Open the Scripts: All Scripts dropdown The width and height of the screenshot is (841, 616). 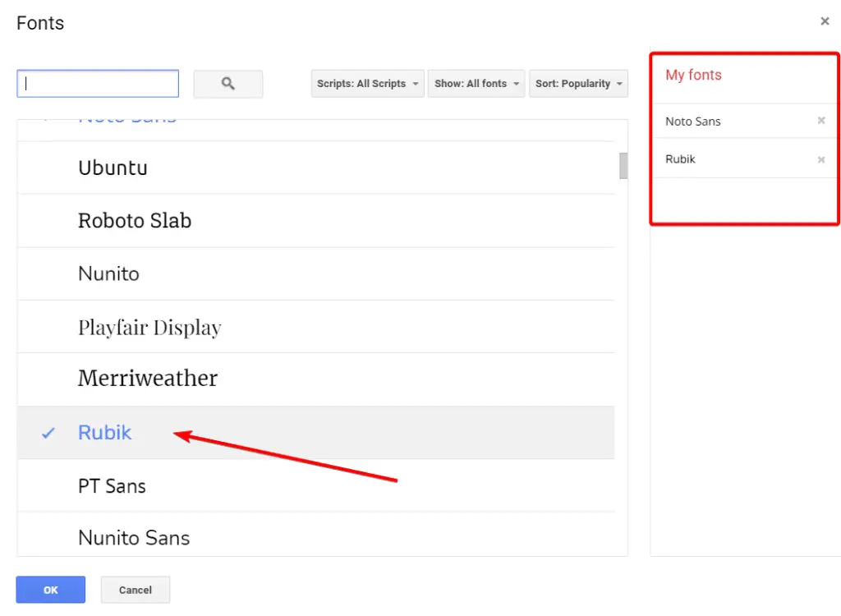[x=366, y=83]
